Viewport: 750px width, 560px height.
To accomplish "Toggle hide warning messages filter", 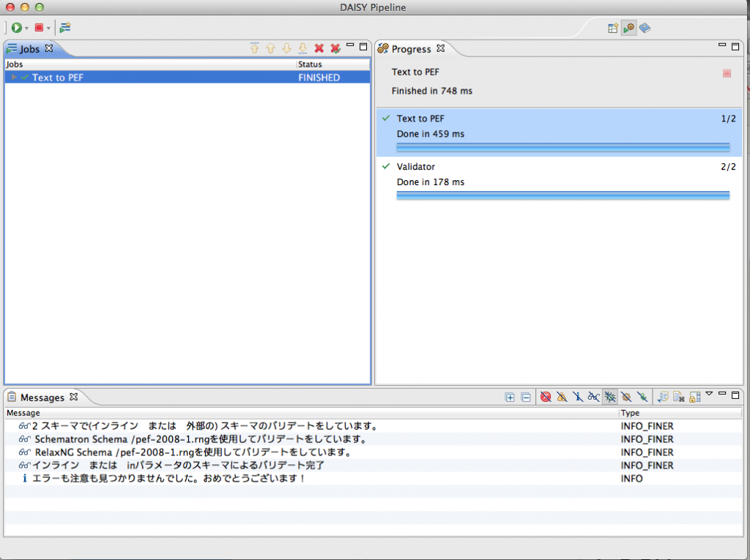I will pyautogui.click(x=562, y=397).
